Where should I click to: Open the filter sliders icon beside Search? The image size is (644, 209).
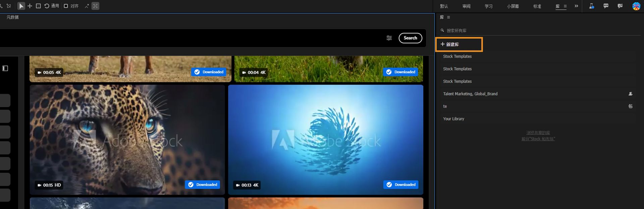(x=389, y=38)
